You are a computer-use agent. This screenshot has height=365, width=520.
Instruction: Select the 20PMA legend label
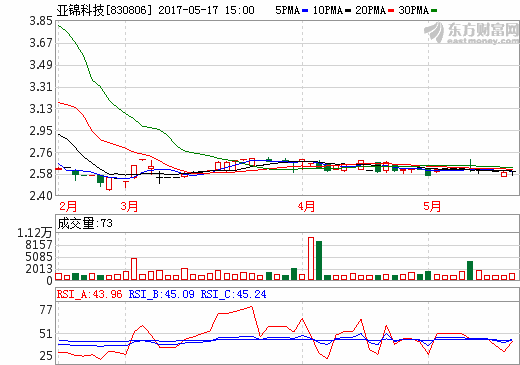click(x=370, y=10)
